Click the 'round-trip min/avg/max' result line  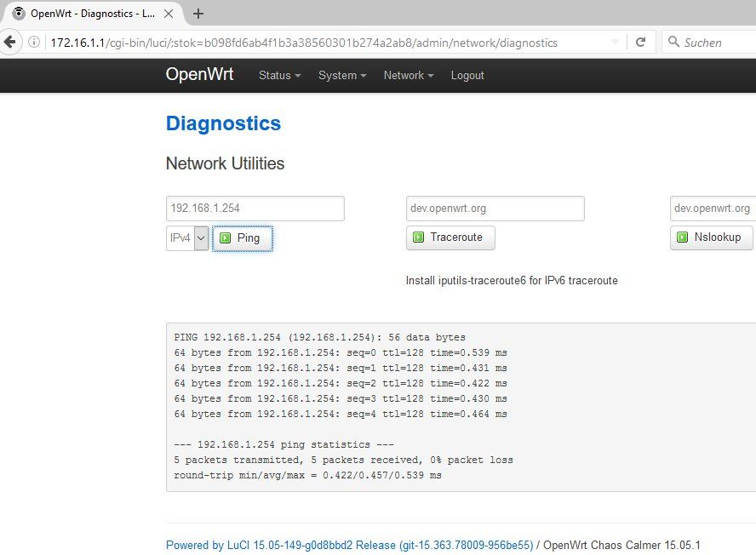(307, 476)
